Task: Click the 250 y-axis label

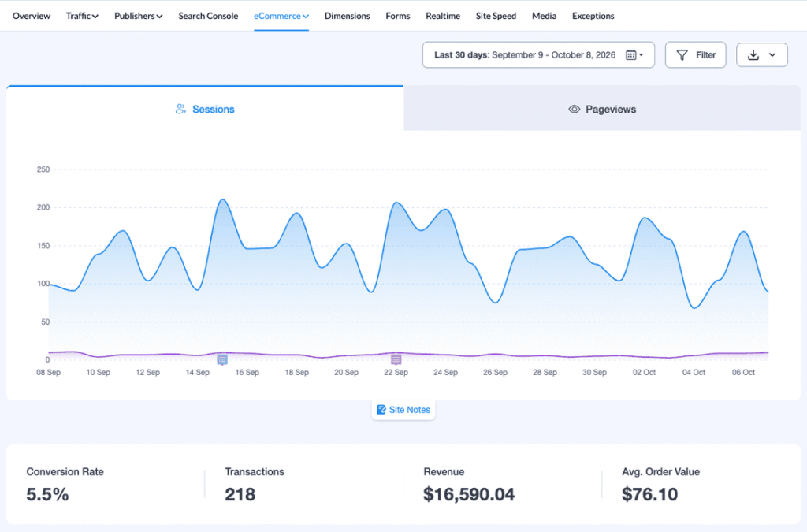Action: pos(43,169)
